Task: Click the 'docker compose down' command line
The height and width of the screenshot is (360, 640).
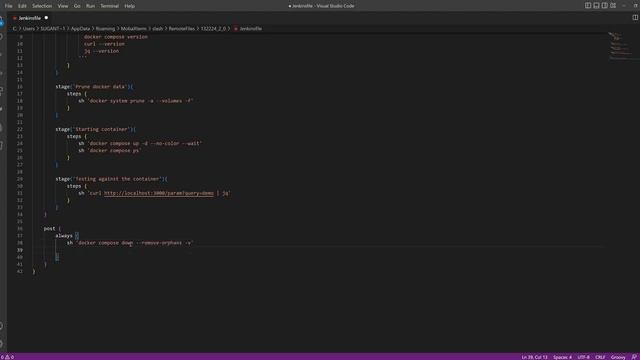Action: click(x=130, y=243)
